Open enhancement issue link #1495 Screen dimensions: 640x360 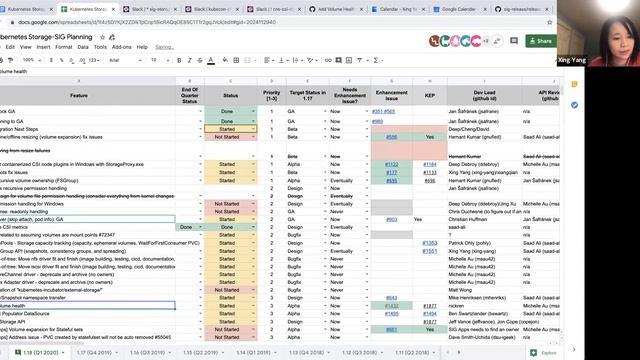pyautogui.click(x=391, y=313)
